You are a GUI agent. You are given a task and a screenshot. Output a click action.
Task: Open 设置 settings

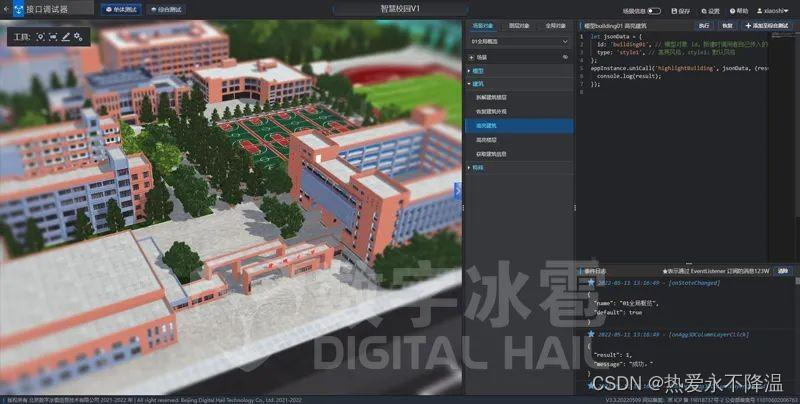[x=711, y=11]
